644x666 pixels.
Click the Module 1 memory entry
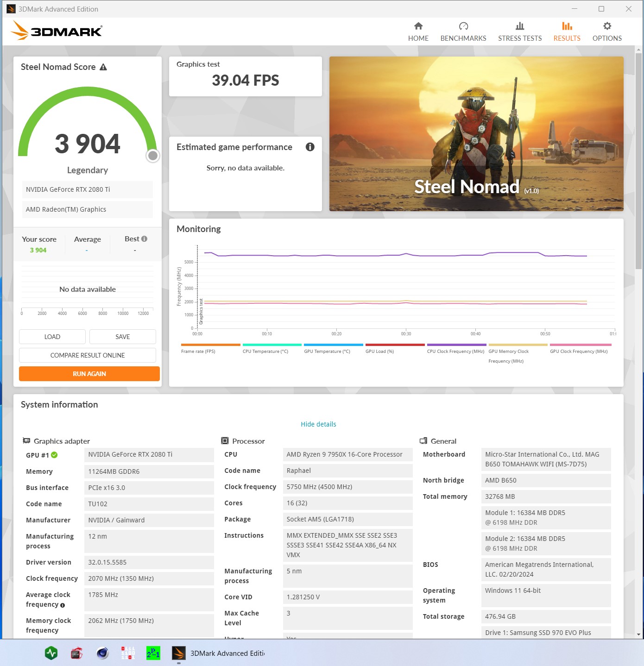546,518
